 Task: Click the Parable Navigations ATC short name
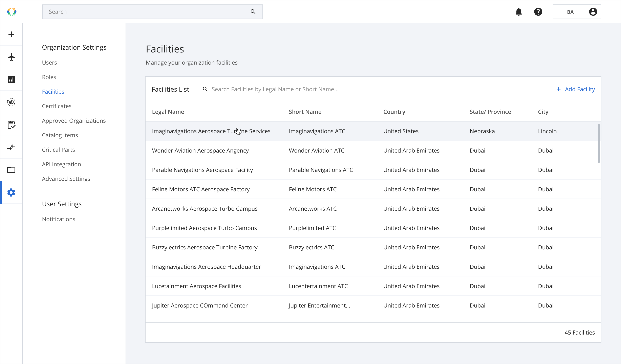tap(321, 170)
